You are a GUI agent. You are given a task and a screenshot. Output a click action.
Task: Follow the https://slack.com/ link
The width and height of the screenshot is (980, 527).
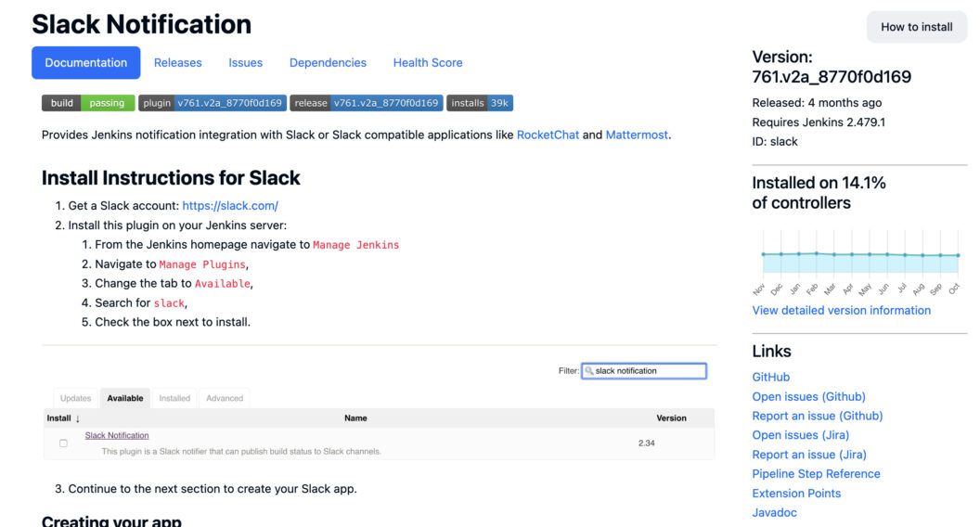pos(230,206)
